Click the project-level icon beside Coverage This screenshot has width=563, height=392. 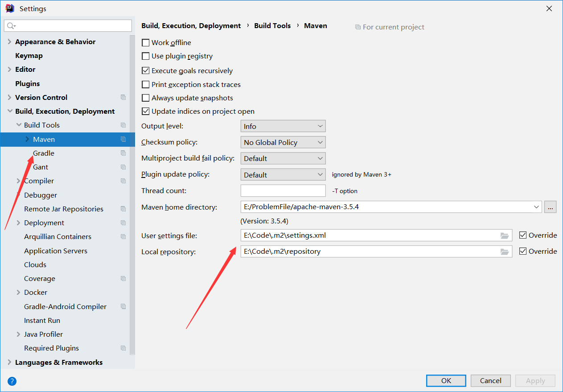(123, 278)
